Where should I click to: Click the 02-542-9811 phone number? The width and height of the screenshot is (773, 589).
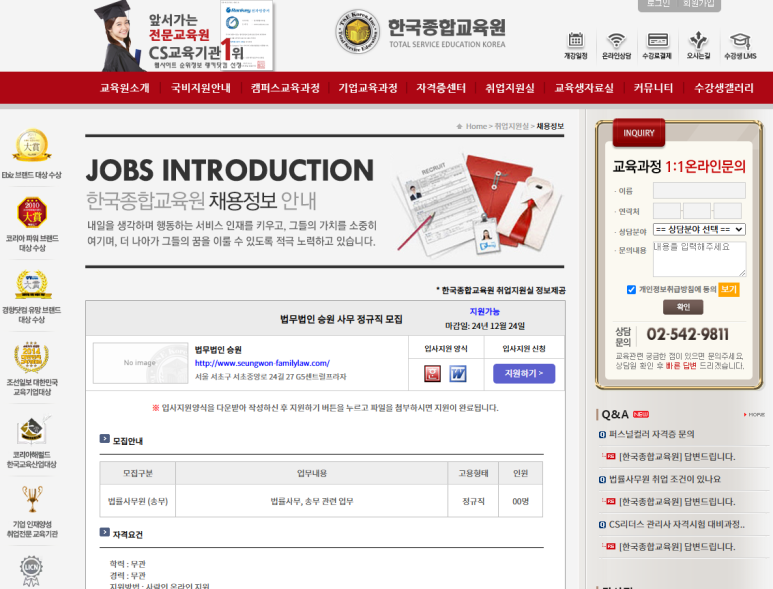[687, 335]
